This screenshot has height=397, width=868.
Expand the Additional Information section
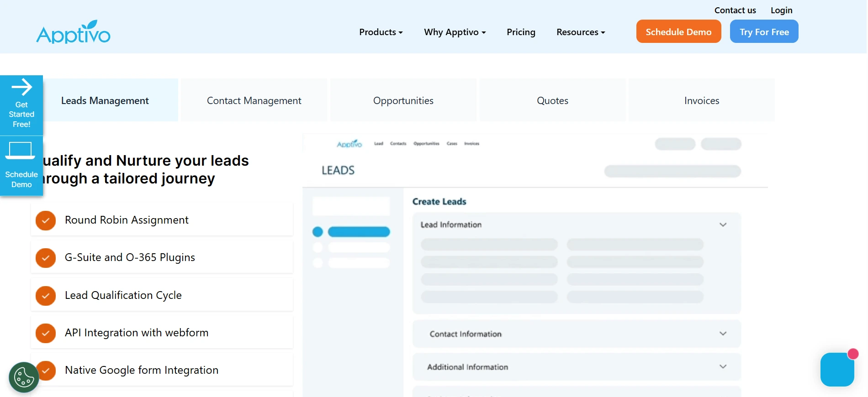[x=723, y=366]
